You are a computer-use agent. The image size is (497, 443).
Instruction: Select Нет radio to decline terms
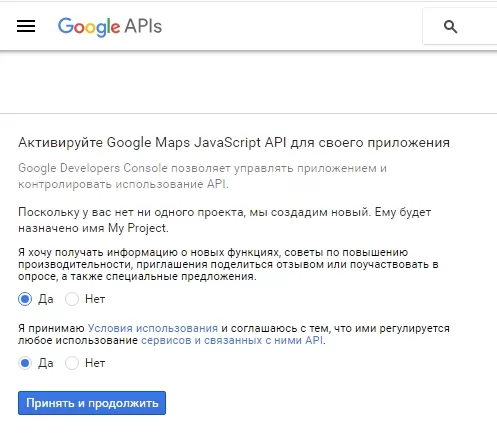coord(72,363)
